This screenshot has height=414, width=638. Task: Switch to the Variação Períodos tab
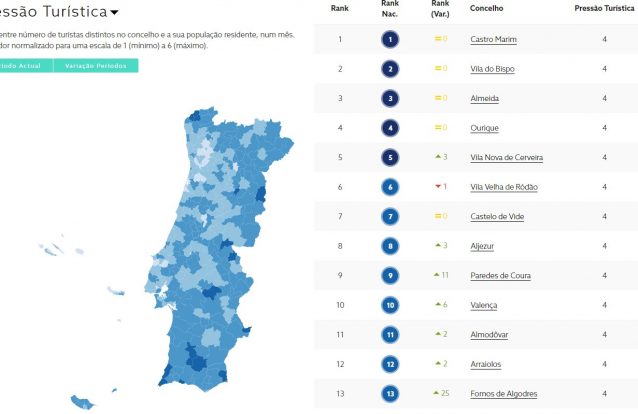[x=96, y=66]
